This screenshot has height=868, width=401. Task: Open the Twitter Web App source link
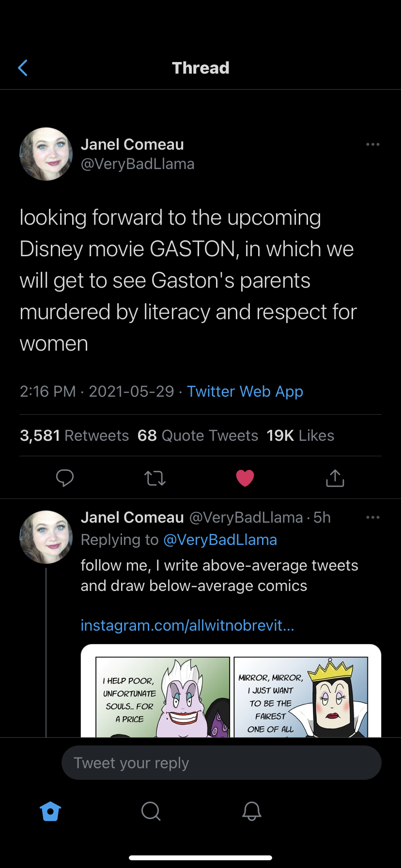point(245,391)
